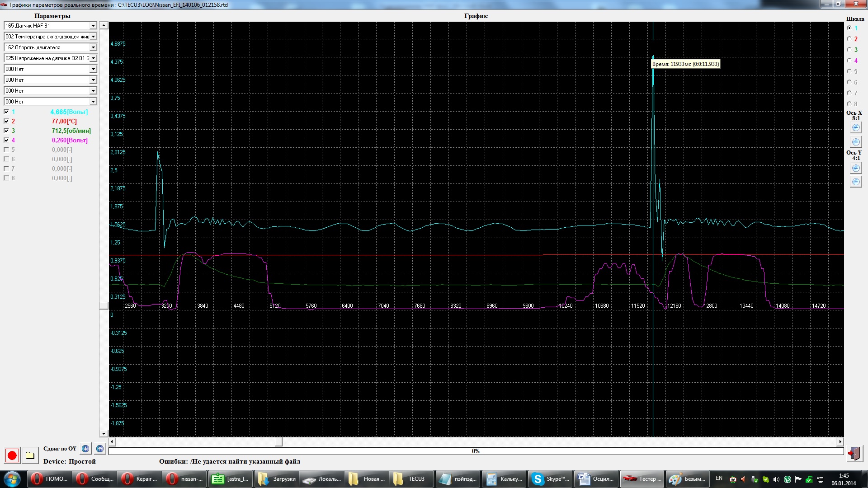
Task: Open the Локаль... drive taskbar item
Action: (321, 479)
